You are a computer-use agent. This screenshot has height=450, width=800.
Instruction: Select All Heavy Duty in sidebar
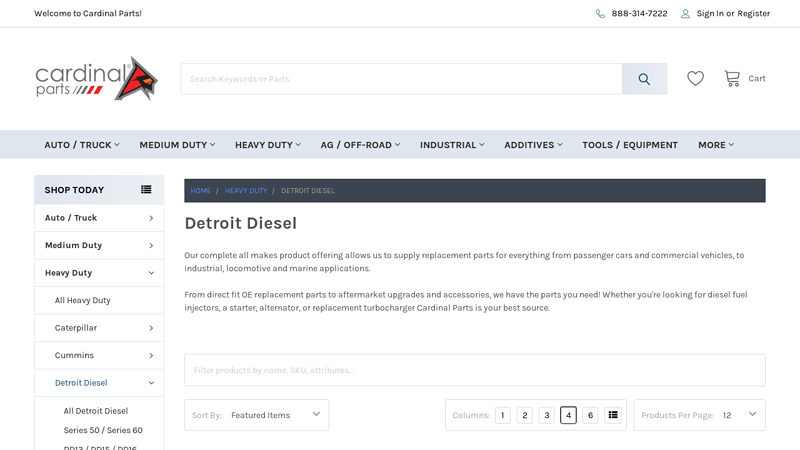(83, 301)
